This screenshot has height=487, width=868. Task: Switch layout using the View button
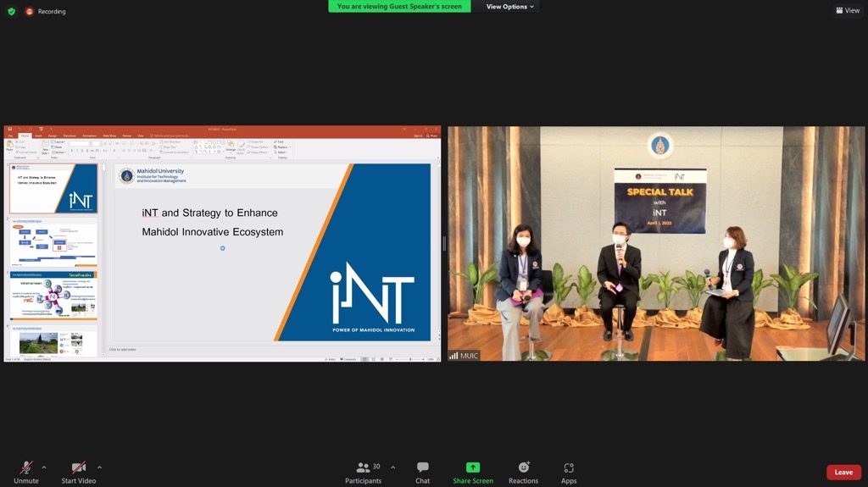coord(848,10)
